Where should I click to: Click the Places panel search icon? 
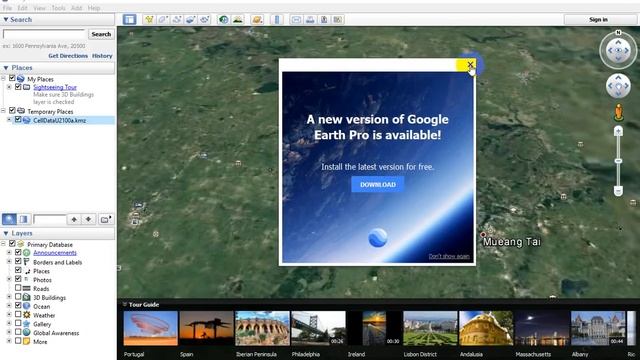tap(9, 219)
